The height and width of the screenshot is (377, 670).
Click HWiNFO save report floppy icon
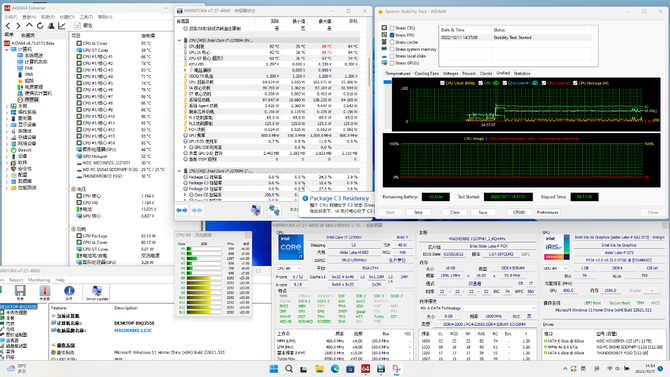click(20, 292)
